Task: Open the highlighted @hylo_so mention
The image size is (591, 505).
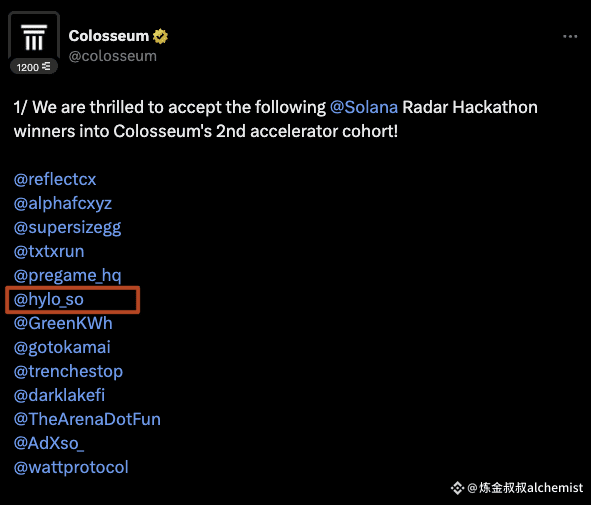Action: (x=49, y=300)
